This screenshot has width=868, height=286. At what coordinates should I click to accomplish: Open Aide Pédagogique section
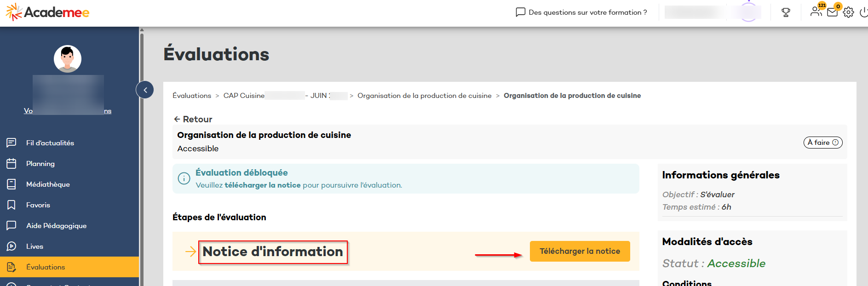tap(56, 226)
